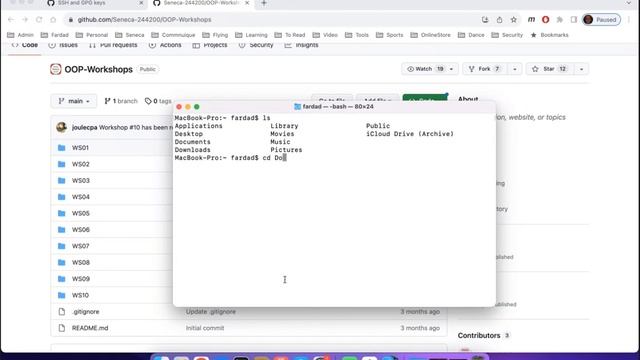Open the Actions repository tab
640x360 pixels.
point(165,45)
